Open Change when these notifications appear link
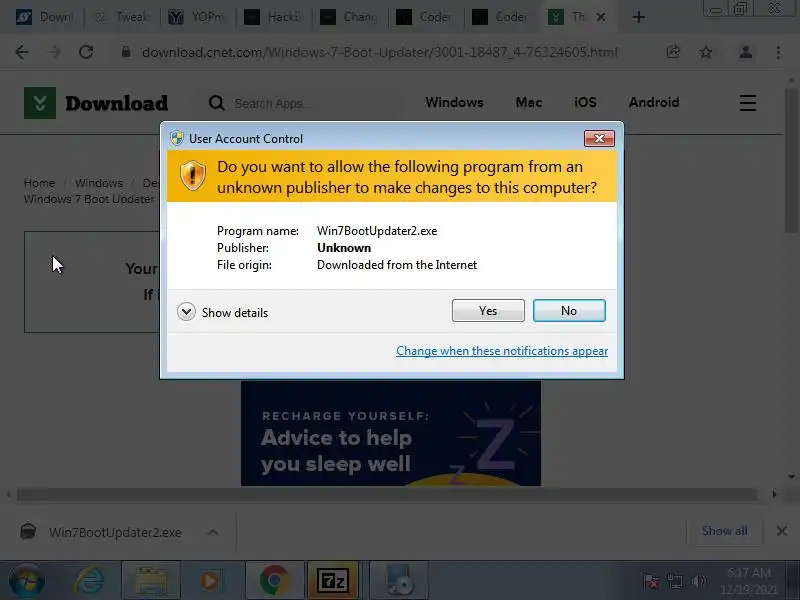The width and height of the screenshot is (800, 600). (502, 351)
